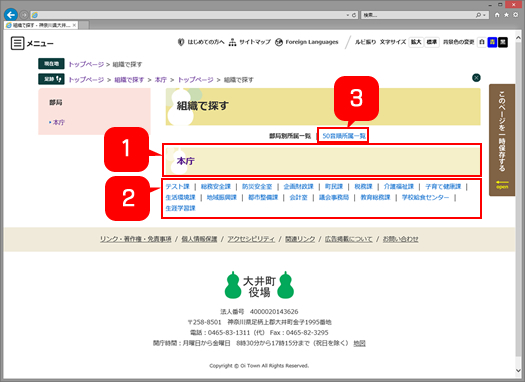
Task: Click inside the browser address bar
Action: (x=191, y=15)
